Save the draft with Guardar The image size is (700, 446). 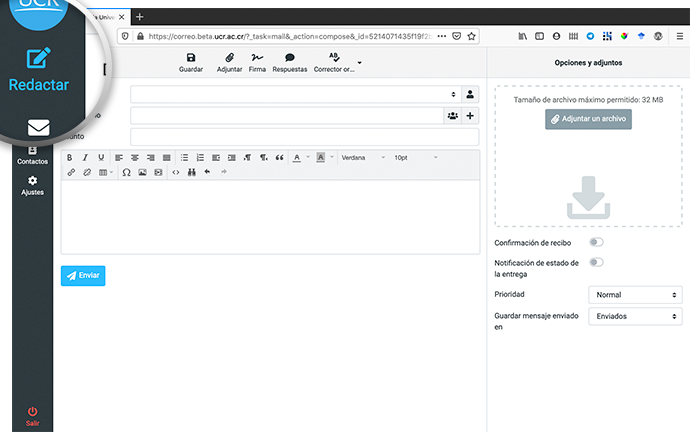[190, 63]
